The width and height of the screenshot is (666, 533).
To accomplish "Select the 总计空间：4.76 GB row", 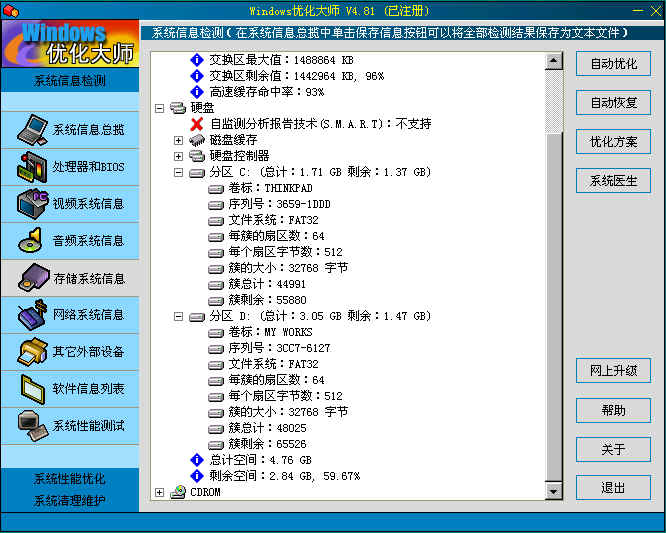I will coord(261,460).
